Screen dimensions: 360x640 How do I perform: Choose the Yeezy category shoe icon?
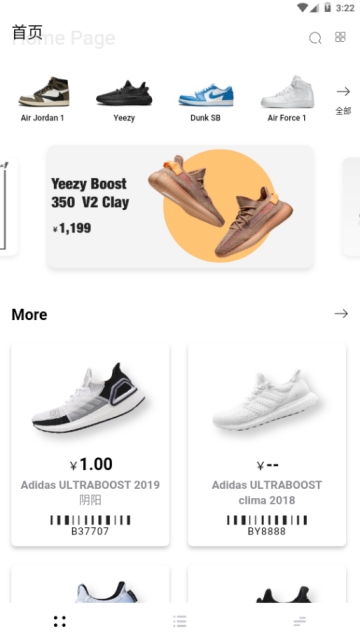click(x=124, y=93)
